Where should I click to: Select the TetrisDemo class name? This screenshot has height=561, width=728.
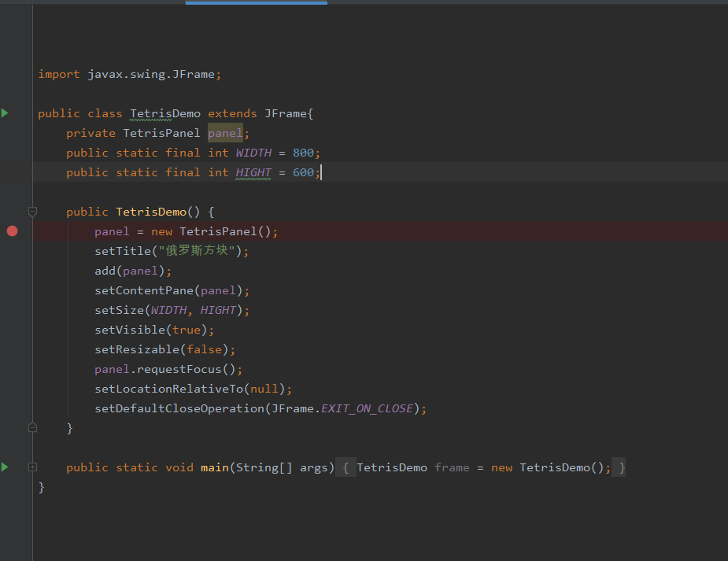[x=164, y=113]
